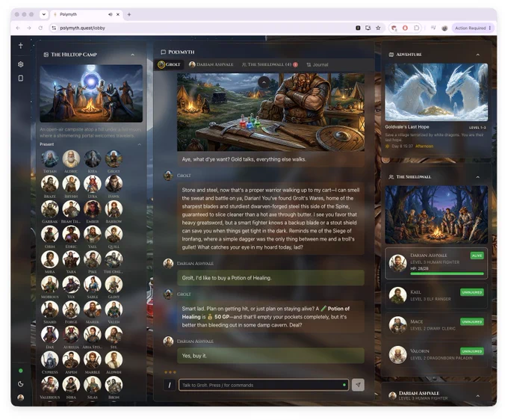
Task: Click Ember avatar in Present list
Action: pos(93,209)
